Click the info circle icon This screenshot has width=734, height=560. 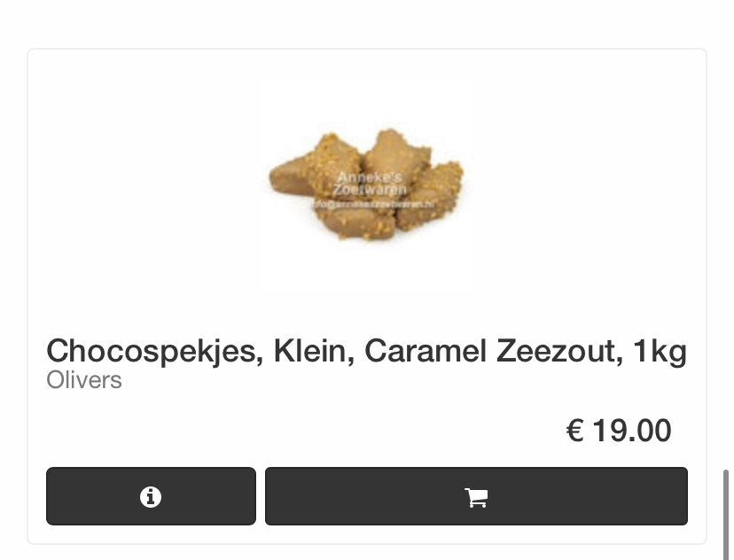coord(151,496)
